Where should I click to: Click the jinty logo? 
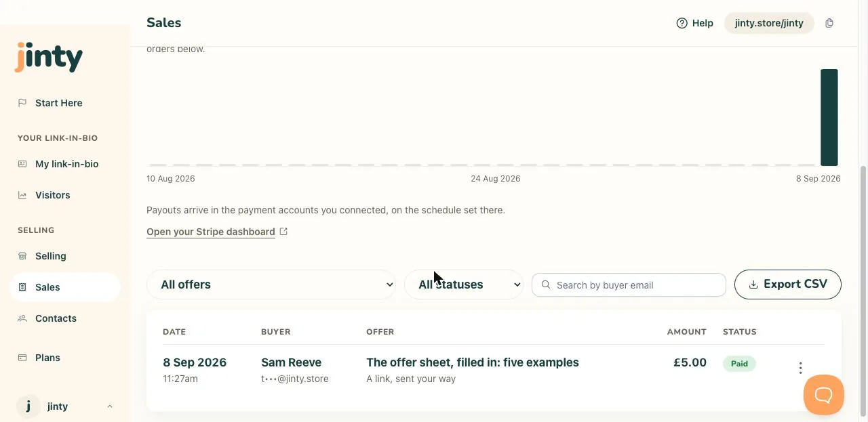49,58
